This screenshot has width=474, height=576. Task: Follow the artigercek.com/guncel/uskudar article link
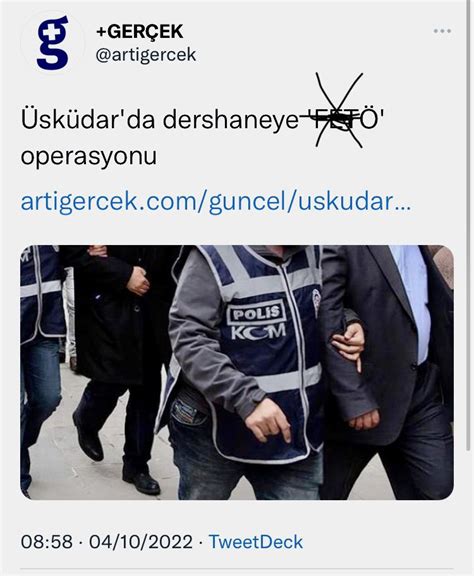click(x=216, y=202)
